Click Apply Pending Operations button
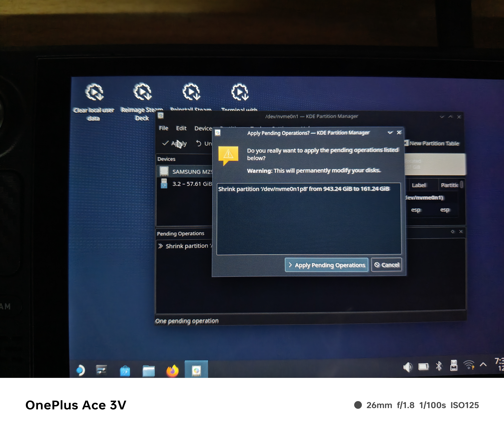The height and width of the screenshot is (432, 504). click(326, 265)
